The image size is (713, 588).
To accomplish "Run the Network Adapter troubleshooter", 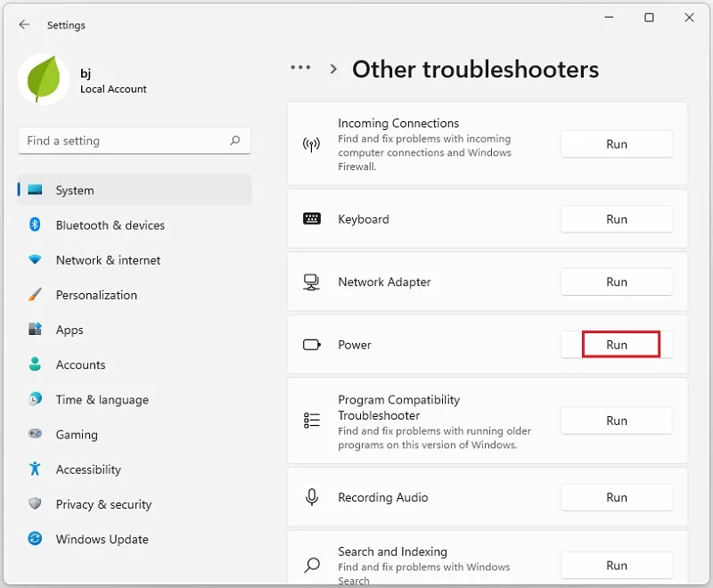I will (617, 282).
